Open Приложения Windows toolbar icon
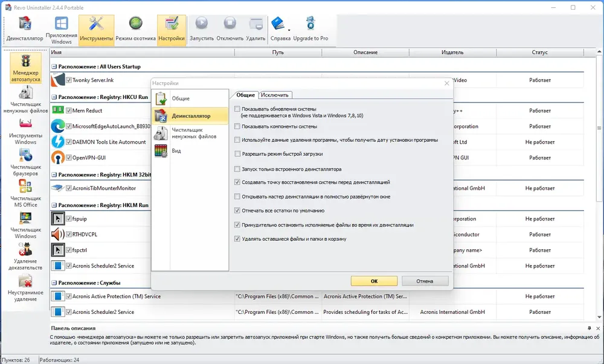 [x=61, y=30]
